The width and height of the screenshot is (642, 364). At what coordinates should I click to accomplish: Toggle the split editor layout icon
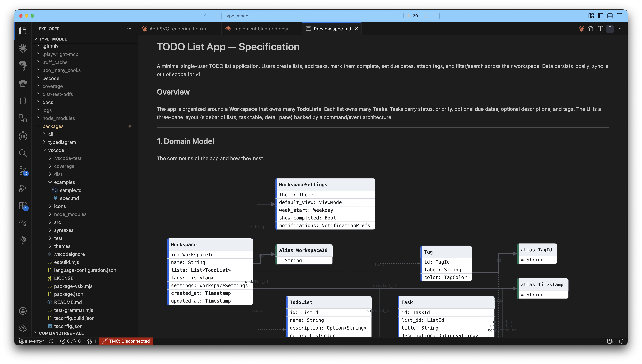tap(600, 29)
